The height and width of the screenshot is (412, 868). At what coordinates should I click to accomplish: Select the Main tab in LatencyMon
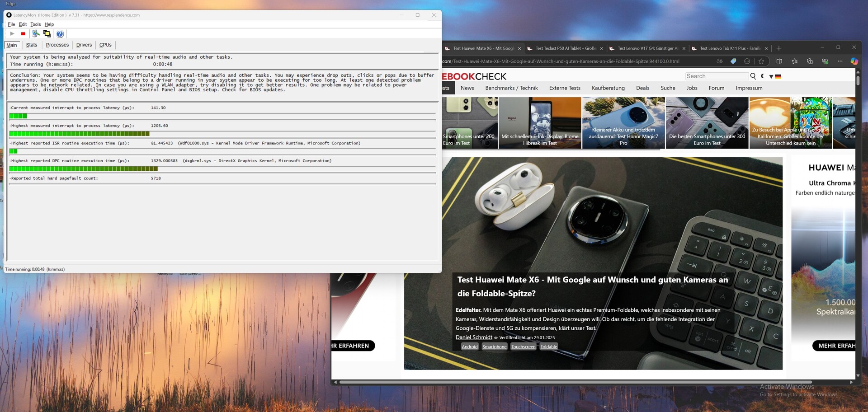click(12, 45)
